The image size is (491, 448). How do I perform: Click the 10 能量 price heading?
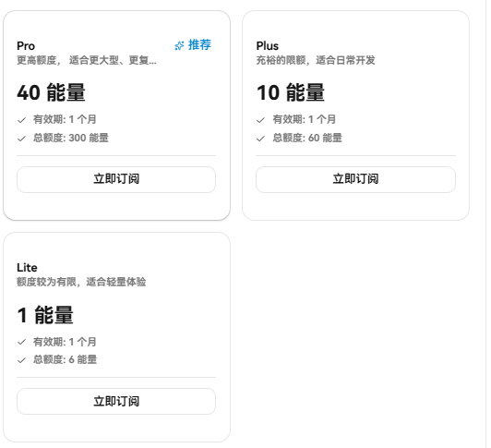tap(291, 92)
